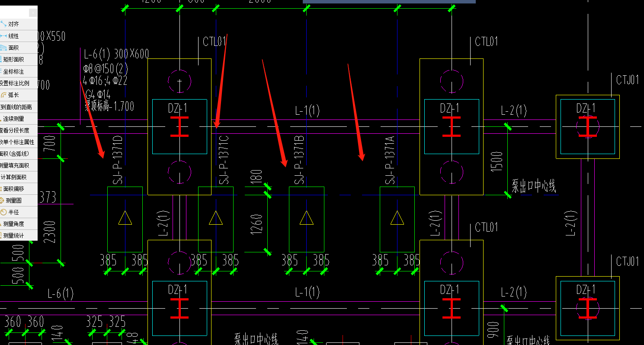This screenshot has width=644, height=345.
Task: Click the triangle symbol below SJ-P-1371A
Action: click(x=397, y=218)
